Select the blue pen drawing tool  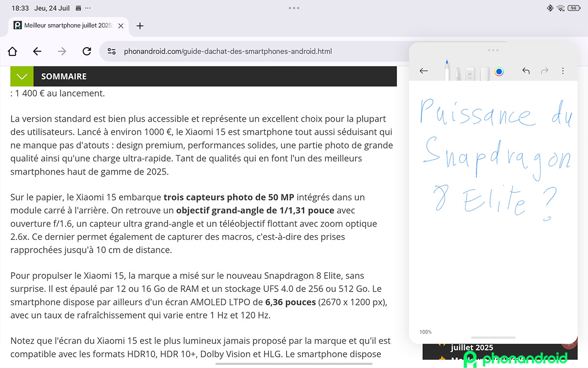pyautogui.click(x=447, y=71)
